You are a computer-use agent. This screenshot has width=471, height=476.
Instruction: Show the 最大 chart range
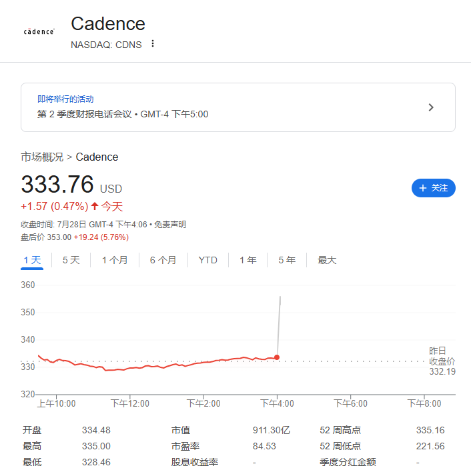pos(327,260)
